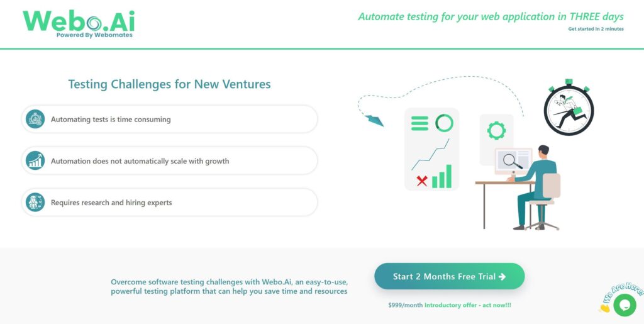Click the paper plane icon

[x=374, y=120]
